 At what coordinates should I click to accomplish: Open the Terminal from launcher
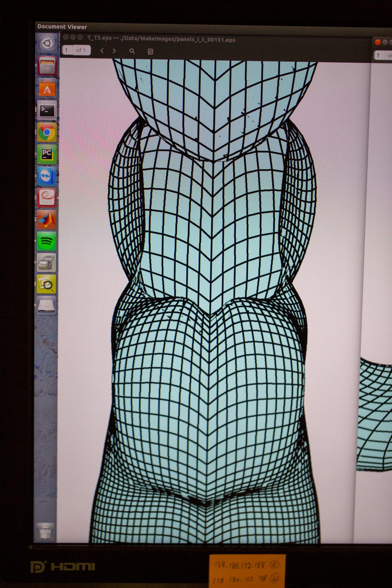(x=47, y=111)
